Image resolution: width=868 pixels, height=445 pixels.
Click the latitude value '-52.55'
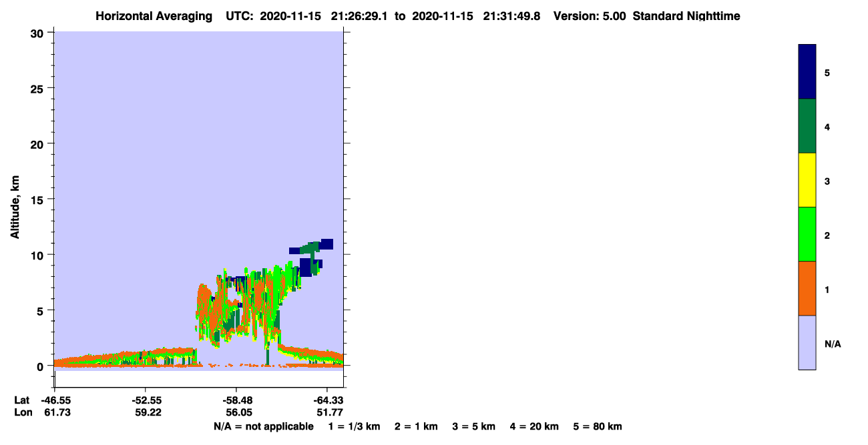[146, 400]
